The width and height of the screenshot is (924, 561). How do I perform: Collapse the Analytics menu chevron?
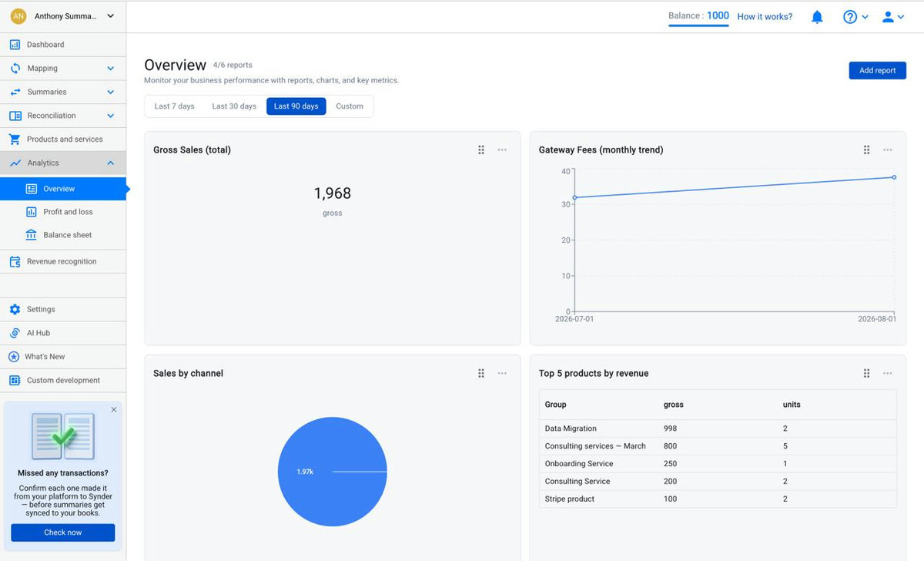[111, 163]
